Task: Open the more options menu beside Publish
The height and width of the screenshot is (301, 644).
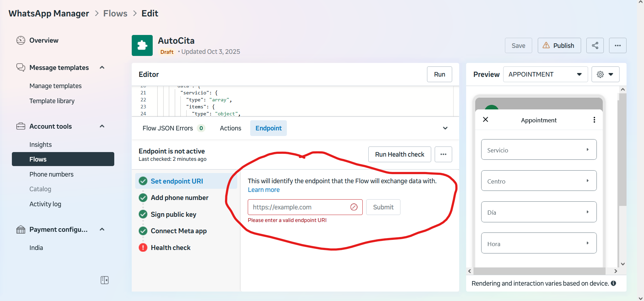Action: [618, 45]
